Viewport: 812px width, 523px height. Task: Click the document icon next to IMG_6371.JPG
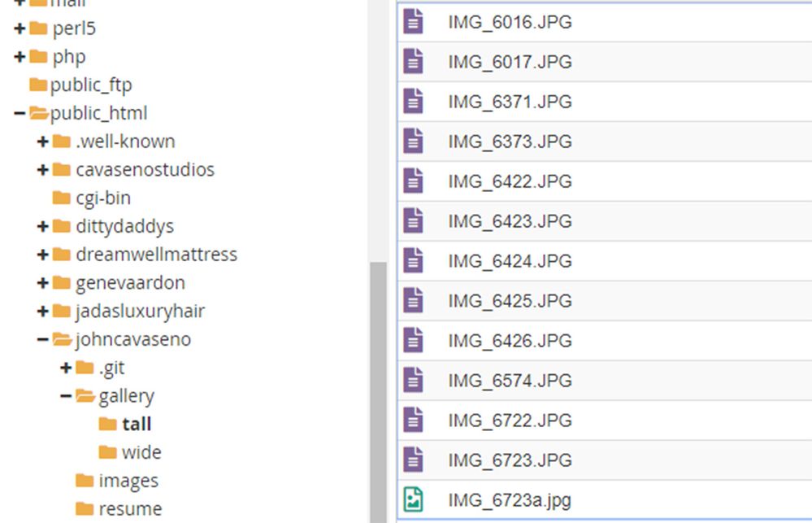coord(415,102)
